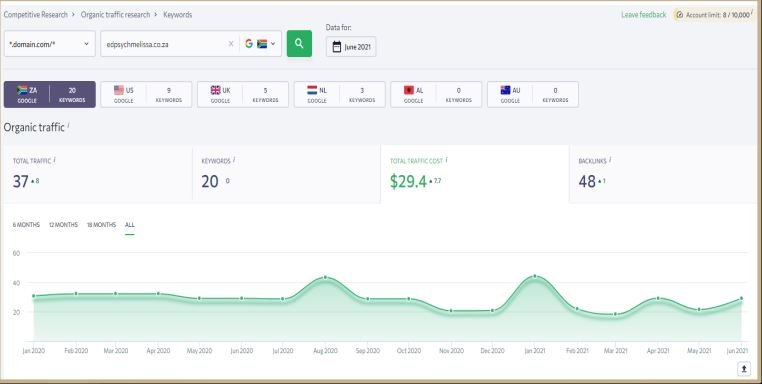Click the US flag icon

[x=119, y=90]
